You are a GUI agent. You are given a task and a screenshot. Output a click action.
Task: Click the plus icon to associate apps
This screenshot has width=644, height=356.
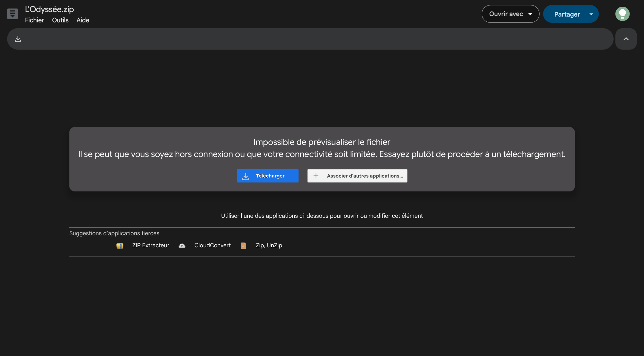(316, 176)
